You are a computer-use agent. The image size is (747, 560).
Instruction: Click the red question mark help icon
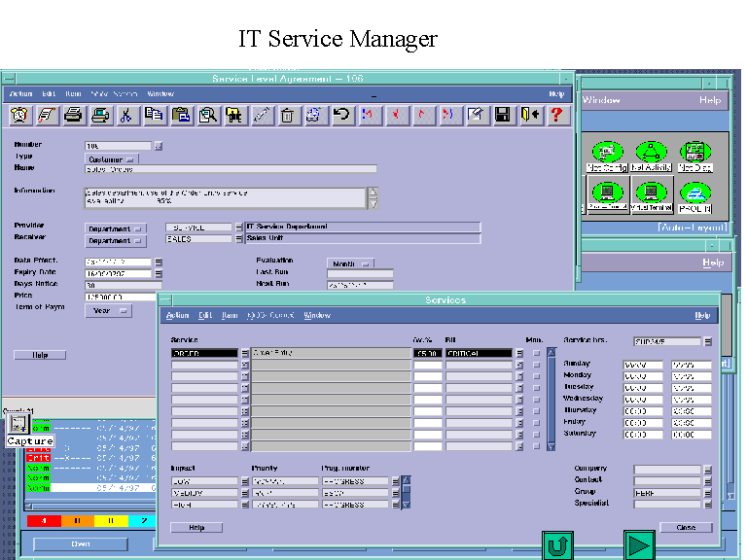tap(556, 116)
